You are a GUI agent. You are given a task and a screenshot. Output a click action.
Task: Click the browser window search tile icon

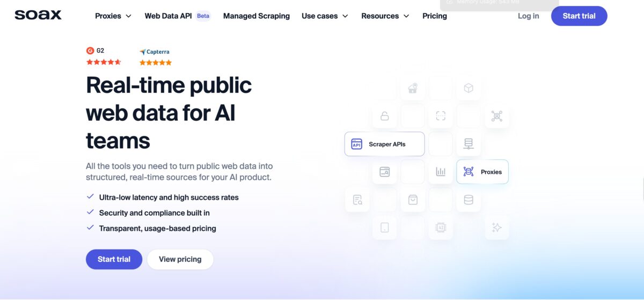[384, 172]
